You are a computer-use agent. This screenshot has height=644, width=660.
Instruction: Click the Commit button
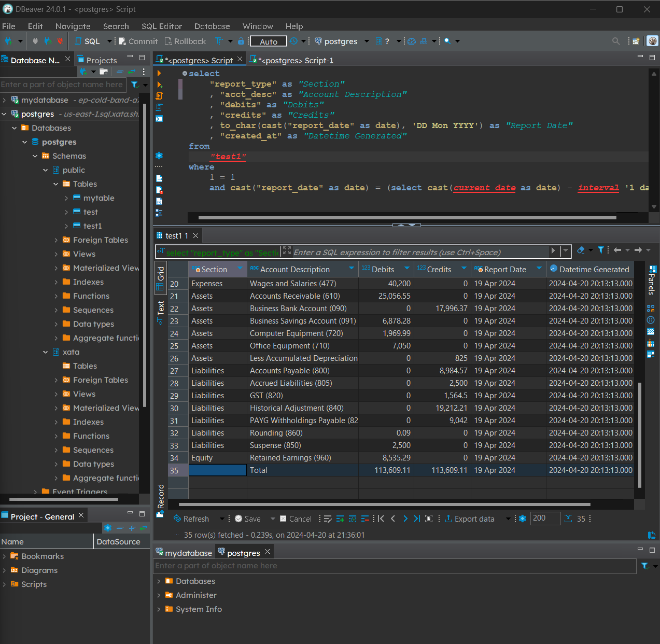pyautogui.click(x=138, y=41)
